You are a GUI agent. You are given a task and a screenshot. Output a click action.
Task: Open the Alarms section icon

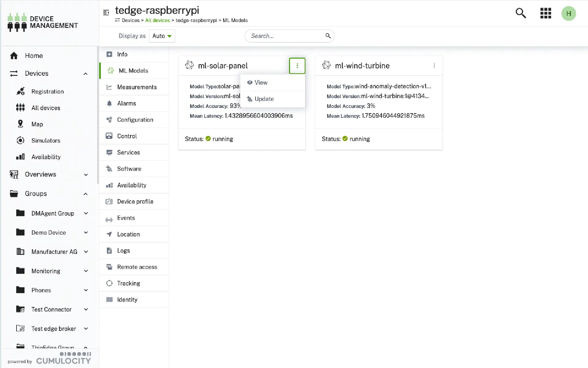pos(109,103)
